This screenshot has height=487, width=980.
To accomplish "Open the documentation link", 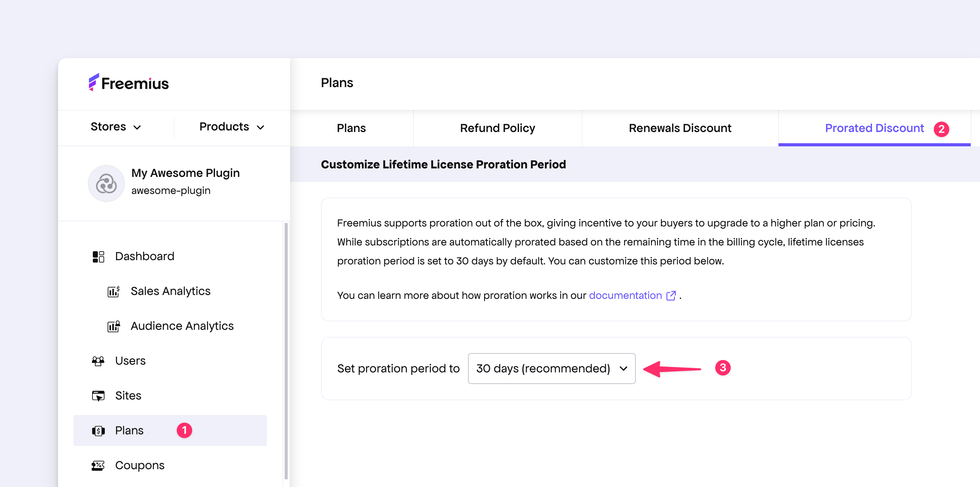I will pos(625,296).
